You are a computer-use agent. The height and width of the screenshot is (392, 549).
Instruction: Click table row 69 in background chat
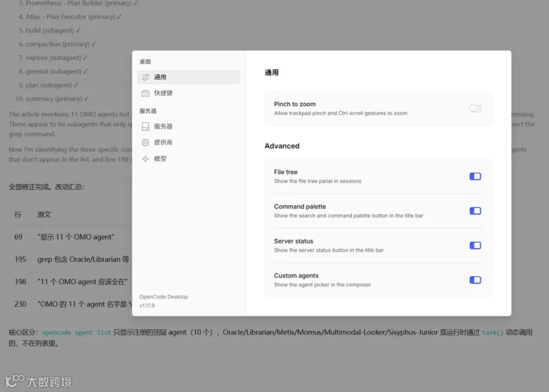[x=70, y=237]
